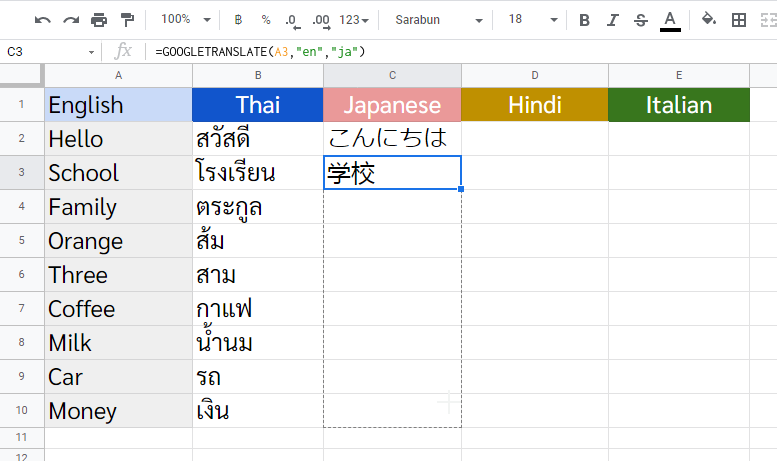Toggle bold formatting
The image size is (777, 461).
[584, 20]
